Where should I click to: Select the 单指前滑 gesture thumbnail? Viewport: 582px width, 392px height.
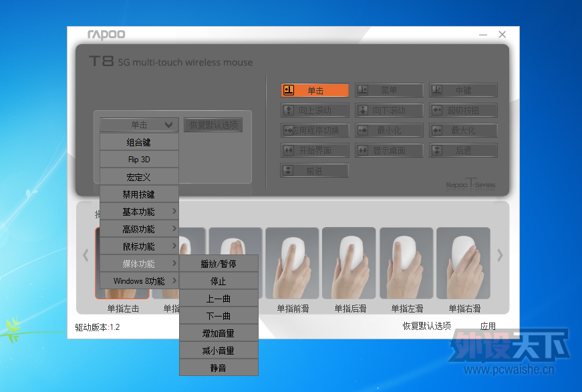pyautogui.click(x=293, y=263)
